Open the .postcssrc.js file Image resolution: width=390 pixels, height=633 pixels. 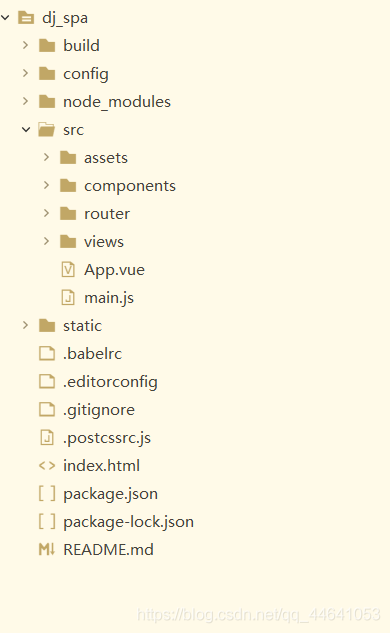click(x=107, y=438)
